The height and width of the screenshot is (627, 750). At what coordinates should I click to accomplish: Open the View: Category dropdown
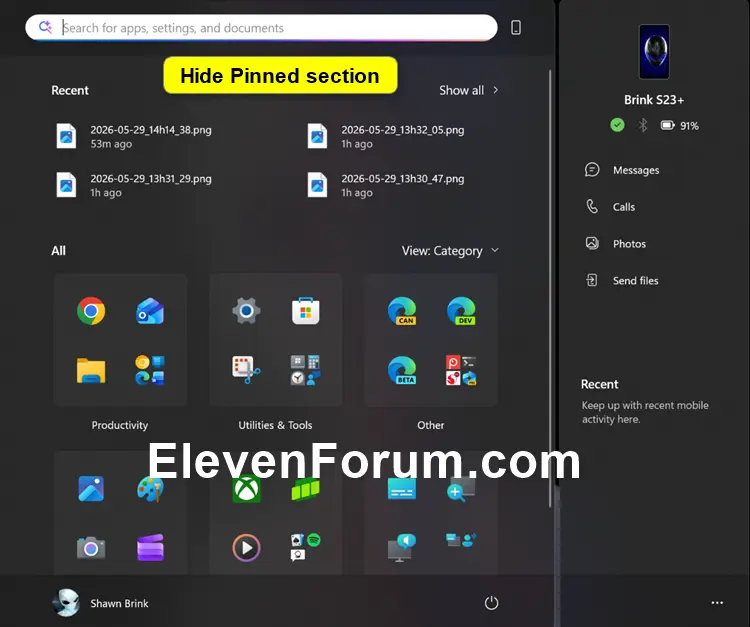(450, 251)
